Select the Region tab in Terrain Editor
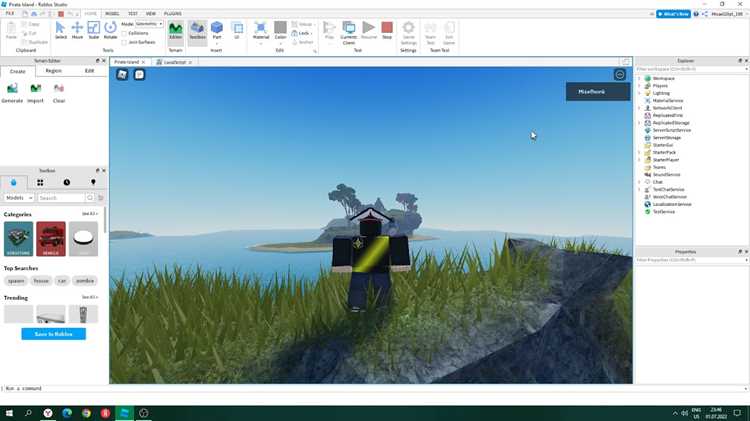The width and height of the screenshot is (750, 421). (x=54, y=71)
